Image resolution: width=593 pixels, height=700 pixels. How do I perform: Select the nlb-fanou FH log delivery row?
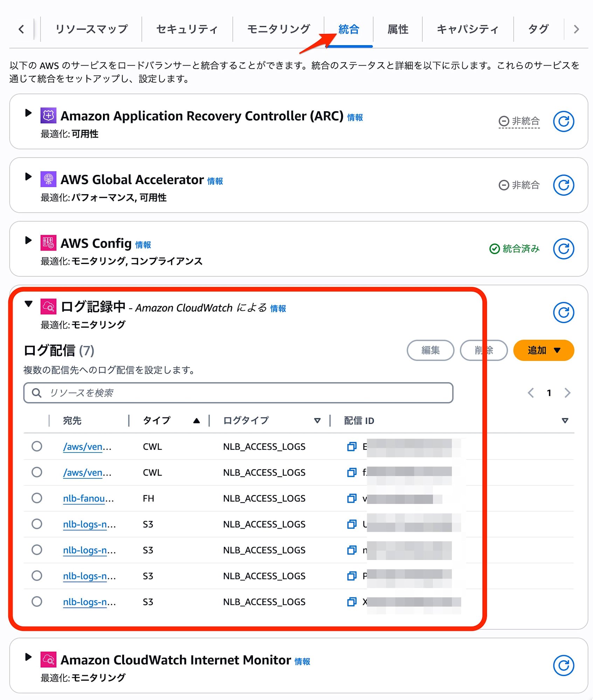point(37,498)
